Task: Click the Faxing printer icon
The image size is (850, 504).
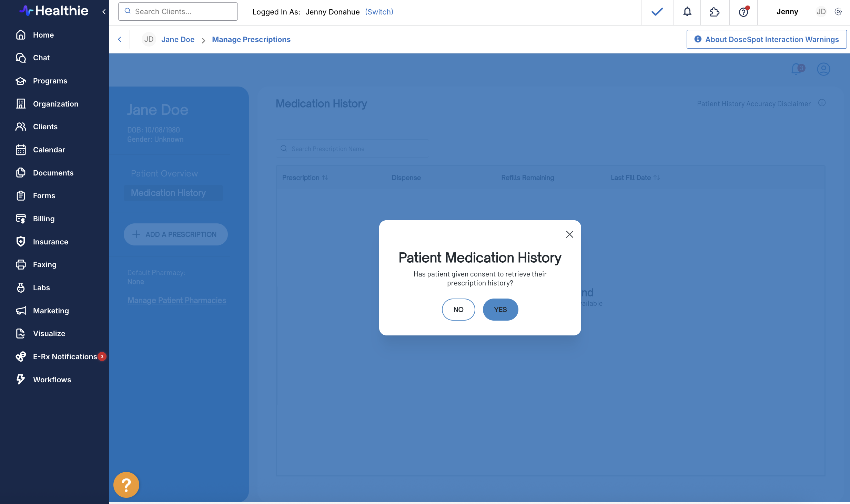Action: pos(21,264)
